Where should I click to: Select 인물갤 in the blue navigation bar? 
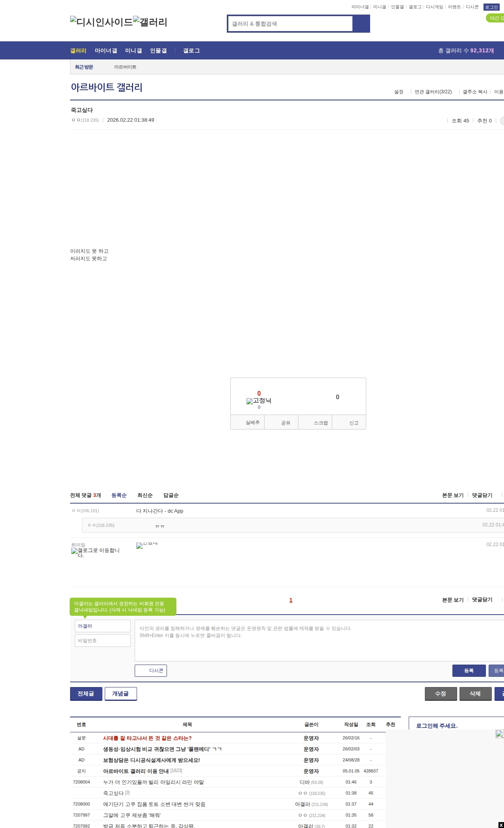(158, 51)
